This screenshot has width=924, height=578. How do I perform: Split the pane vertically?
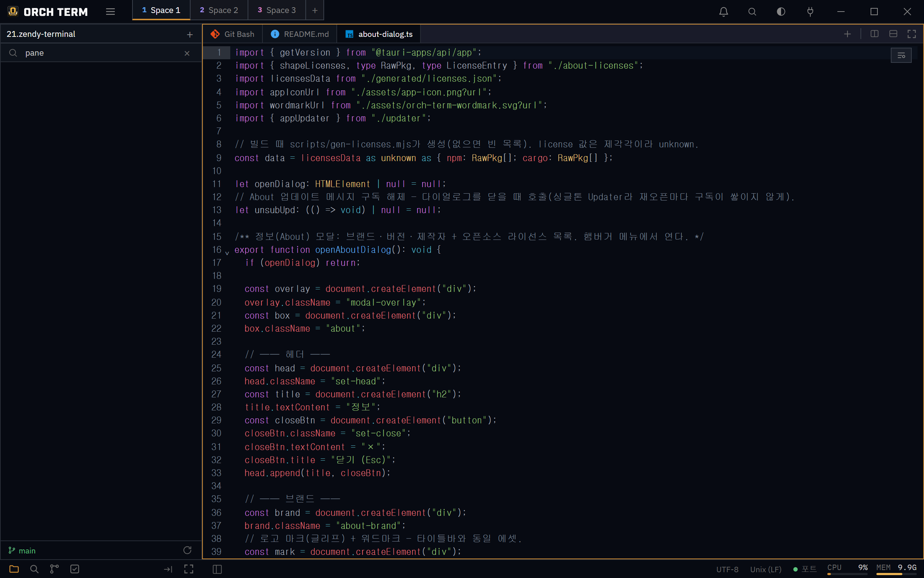tap(874, 34)
